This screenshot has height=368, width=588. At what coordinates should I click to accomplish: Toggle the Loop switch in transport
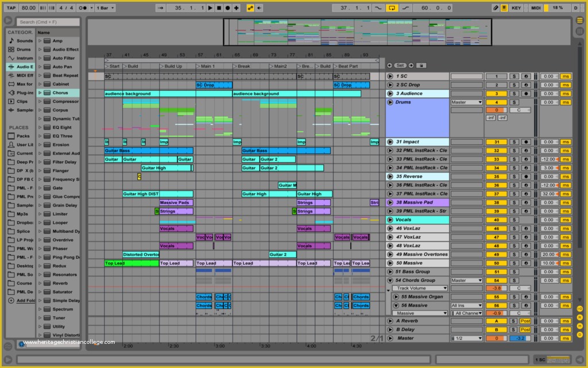tap(392, 8)
